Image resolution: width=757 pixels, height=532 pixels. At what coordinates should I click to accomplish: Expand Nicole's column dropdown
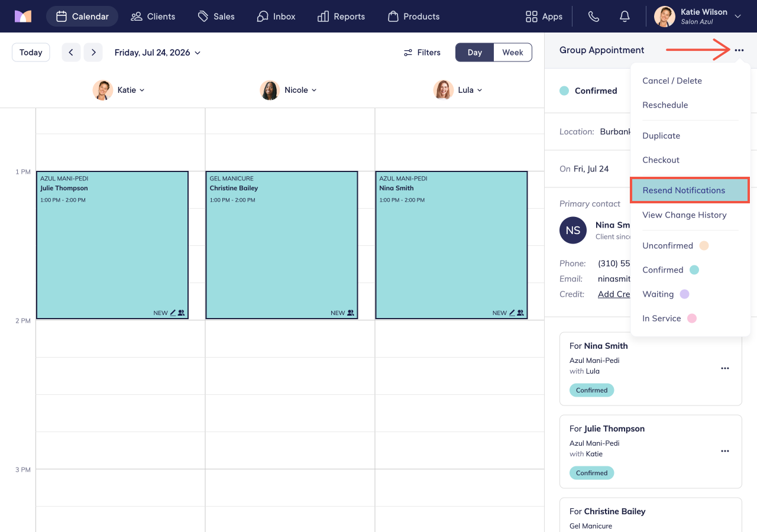pos(314,90)
